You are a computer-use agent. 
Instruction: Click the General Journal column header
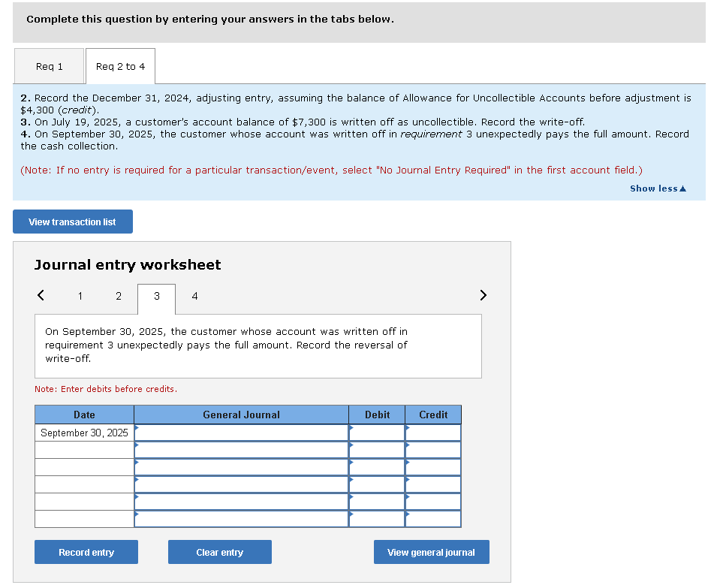tap(241, 415)
